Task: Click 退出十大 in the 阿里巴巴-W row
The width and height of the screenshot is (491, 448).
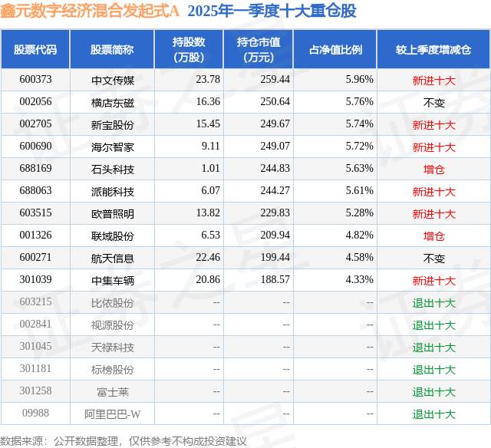Action: [433, 414]
